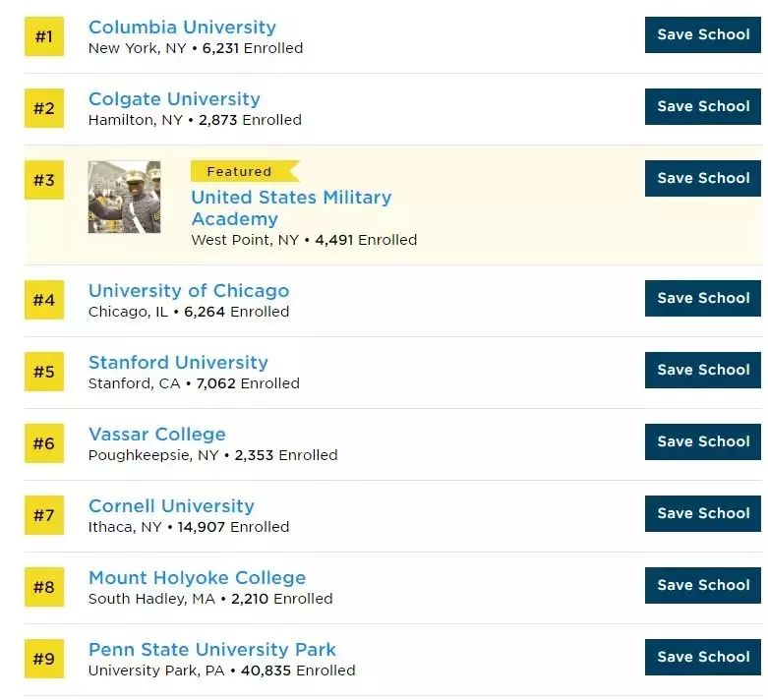Save School for Vassar College
This screenshot has width=768, height=700.
pyautogui.click(x=702, y=441)
